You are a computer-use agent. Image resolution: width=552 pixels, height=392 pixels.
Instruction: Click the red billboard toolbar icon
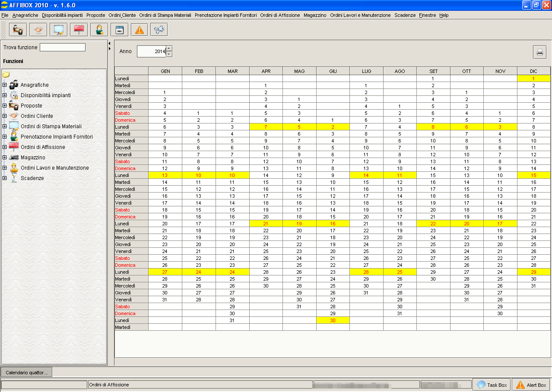(79, 30)
